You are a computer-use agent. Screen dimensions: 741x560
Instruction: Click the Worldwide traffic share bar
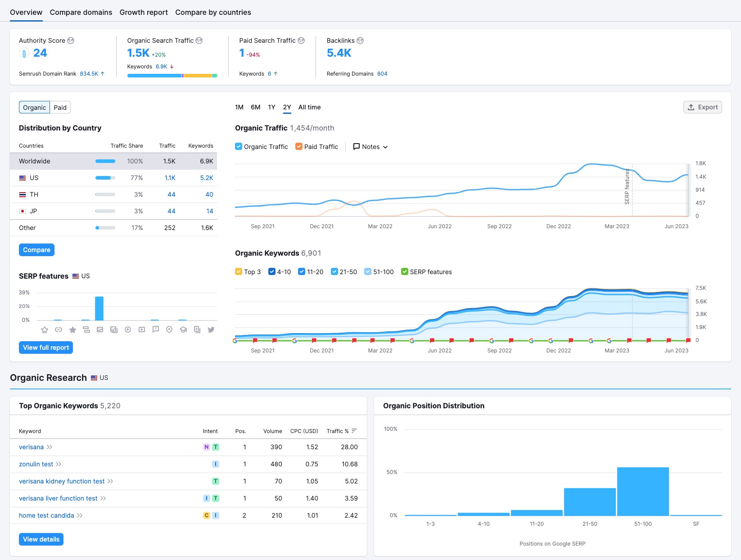tap(105, 161)
